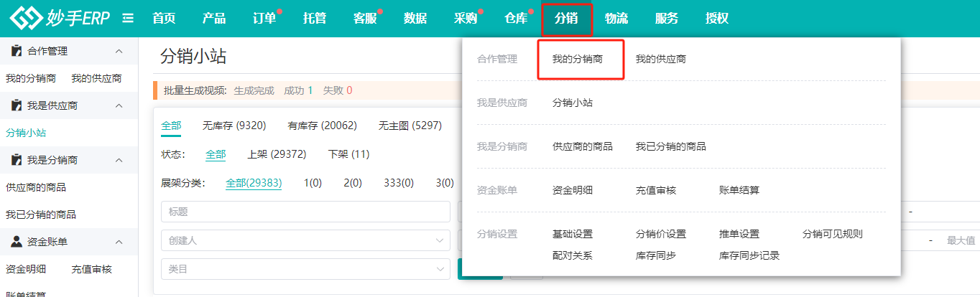Collapse the 合作管理 sidebar section
Viewport: 980px width, 297px height.
pyautogui.click(x=119, y=51)
